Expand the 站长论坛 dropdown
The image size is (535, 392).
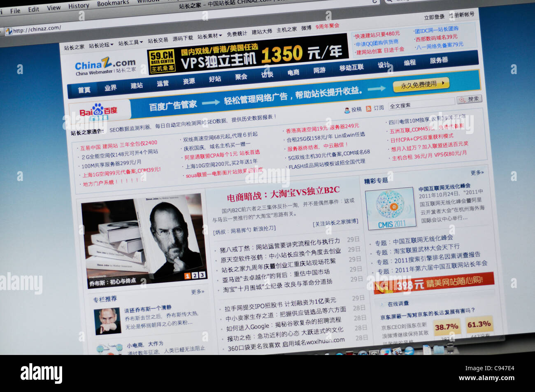101,45
